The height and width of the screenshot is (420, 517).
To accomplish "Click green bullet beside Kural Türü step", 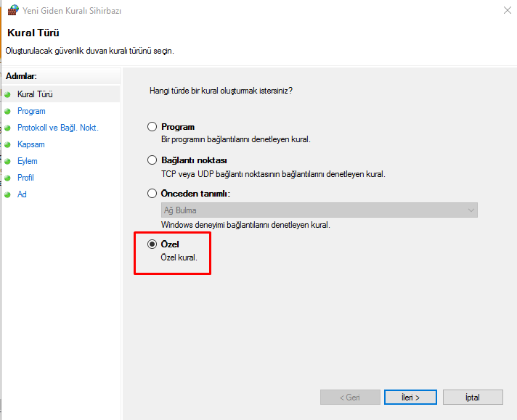I will coord(8,94).
